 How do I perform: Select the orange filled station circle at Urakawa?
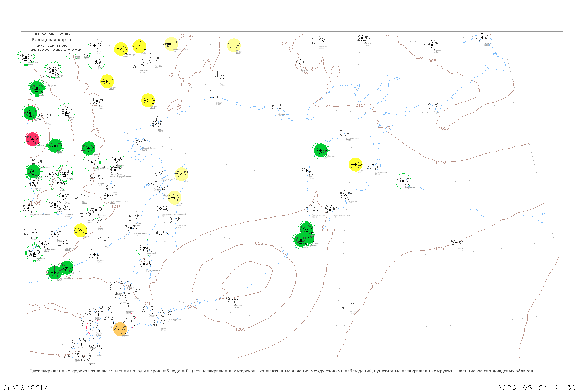point(120,329)
